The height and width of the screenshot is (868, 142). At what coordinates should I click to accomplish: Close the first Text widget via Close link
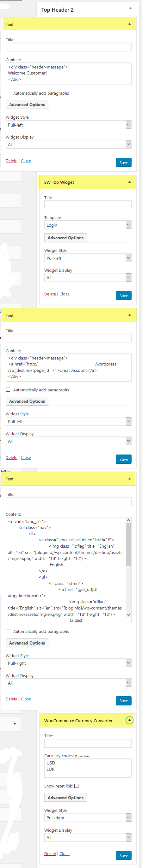tap(26, 161)
